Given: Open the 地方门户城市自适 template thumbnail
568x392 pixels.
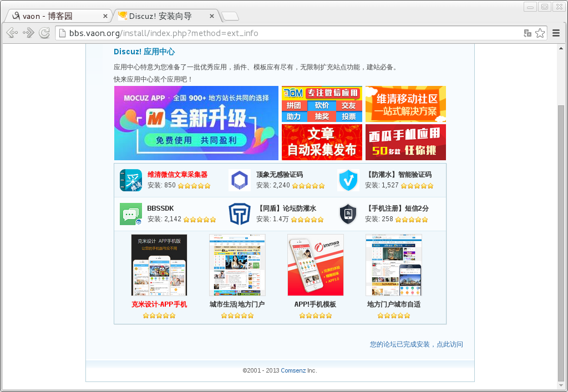Looking at the screenshot, I should click(x=394, y=265).
